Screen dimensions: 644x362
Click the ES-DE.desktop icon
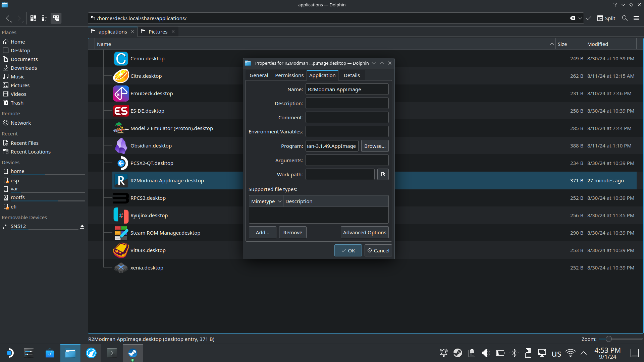tap(121, 111)
